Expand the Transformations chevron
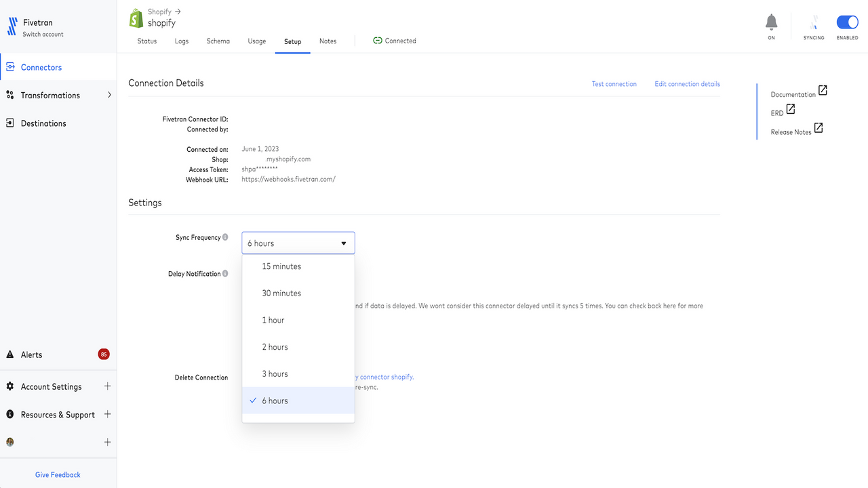The width and height of the screenshot is (868, 488). click(x=109, y=95)
